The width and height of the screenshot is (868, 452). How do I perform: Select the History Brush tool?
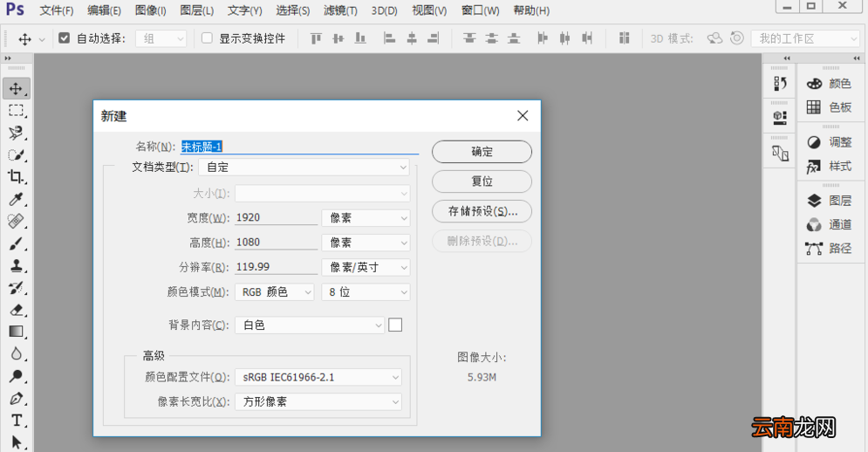16,288
